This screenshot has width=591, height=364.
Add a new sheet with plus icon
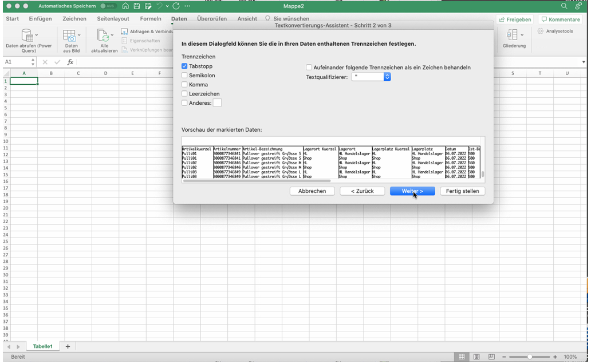(68, 346)
